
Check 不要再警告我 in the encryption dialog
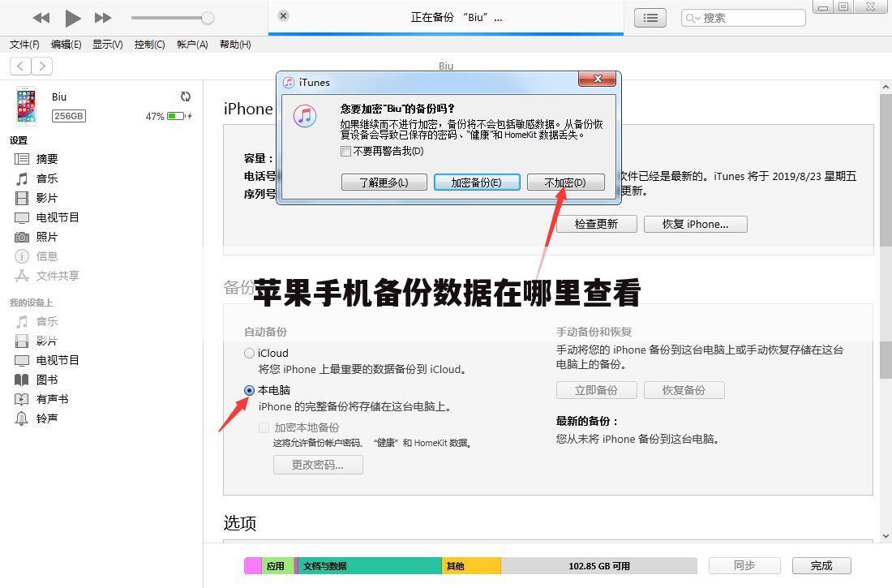345,151
